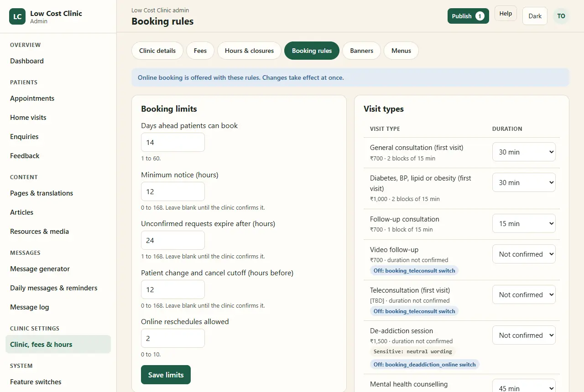Open De-addiction session duration dropdown
This screenshot has height=392, width=584.
524,335
